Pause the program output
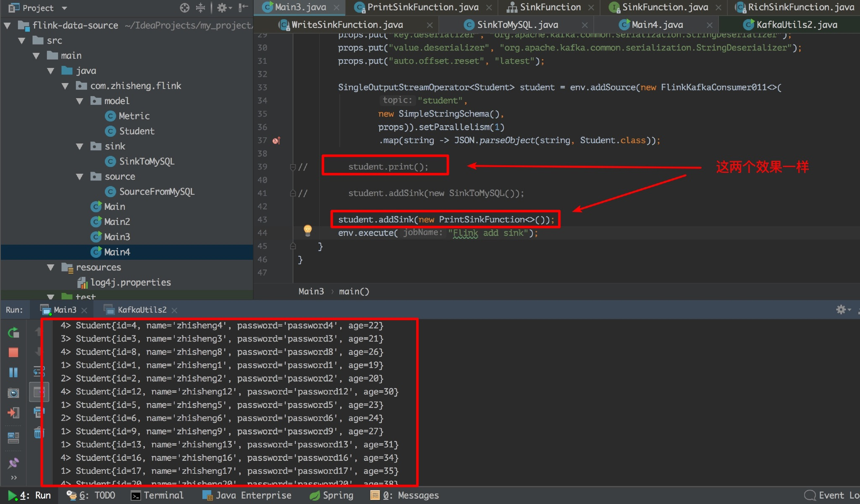This screenshot has width=860, height=504. click(13, 372)
